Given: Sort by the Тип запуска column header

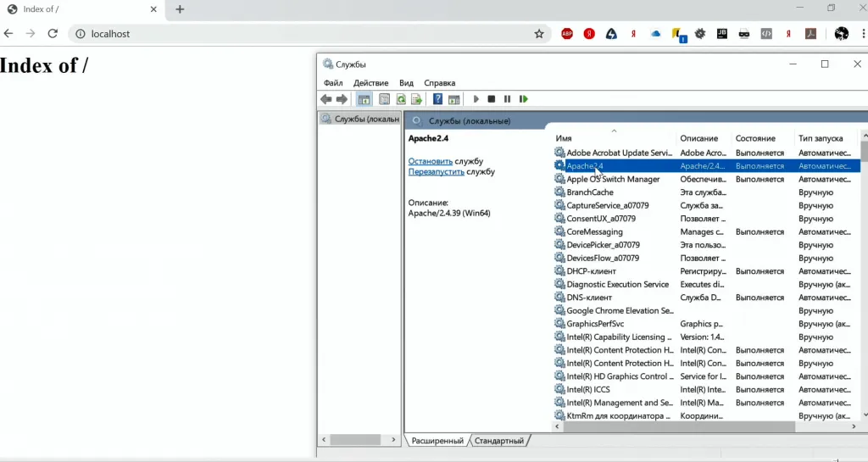Looking at the screenshot, I should pos(820,138).
